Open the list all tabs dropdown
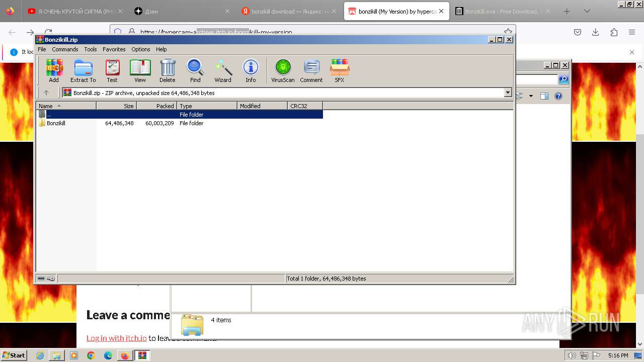Image resolution: width=644 pixels, height=362 pixels. click(x=587, y=11)
